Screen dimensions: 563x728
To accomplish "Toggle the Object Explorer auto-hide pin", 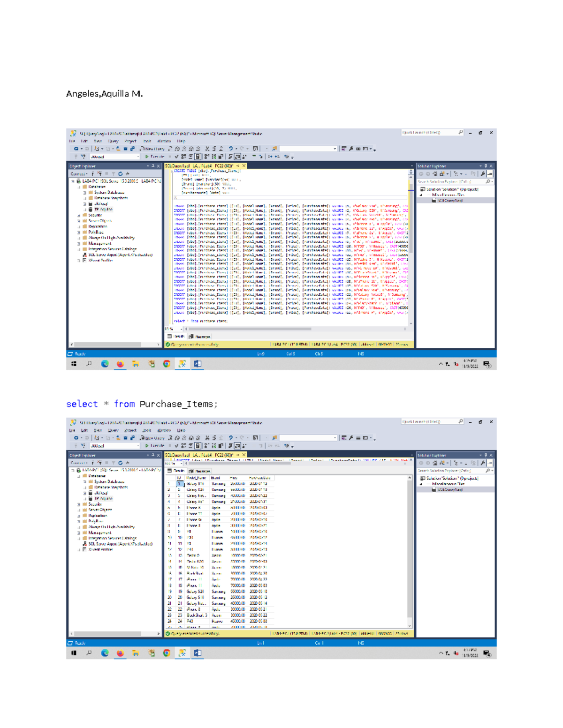I will [153, 165].
